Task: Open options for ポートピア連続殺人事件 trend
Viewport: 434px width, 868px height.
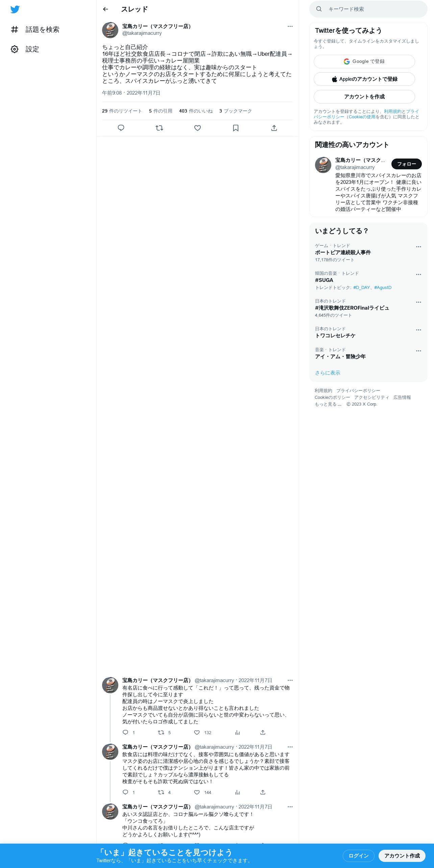Action: [418, 247]
